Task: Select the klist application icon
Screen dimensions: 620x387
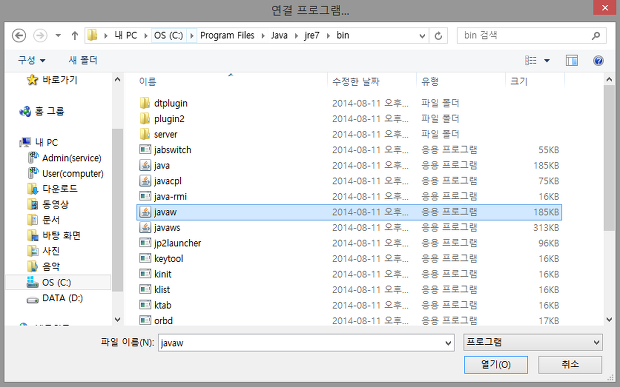Action: (145, 289)
